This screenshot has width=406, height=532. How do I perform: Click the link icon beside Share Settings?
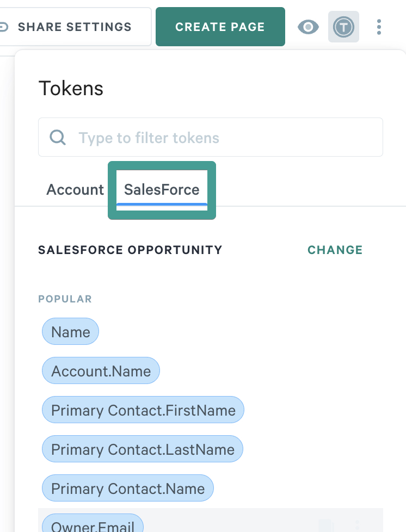point(3,27)
